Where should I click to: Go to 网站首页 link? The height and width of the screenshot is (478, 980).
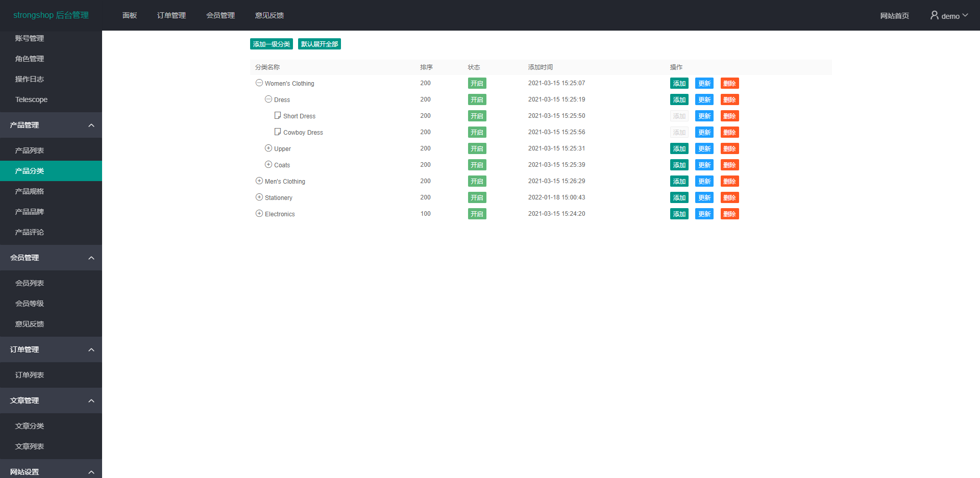(895, 16)
